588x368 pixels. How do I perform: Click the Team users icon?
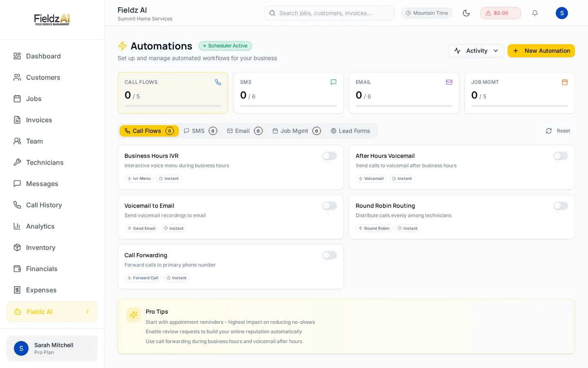17,141
